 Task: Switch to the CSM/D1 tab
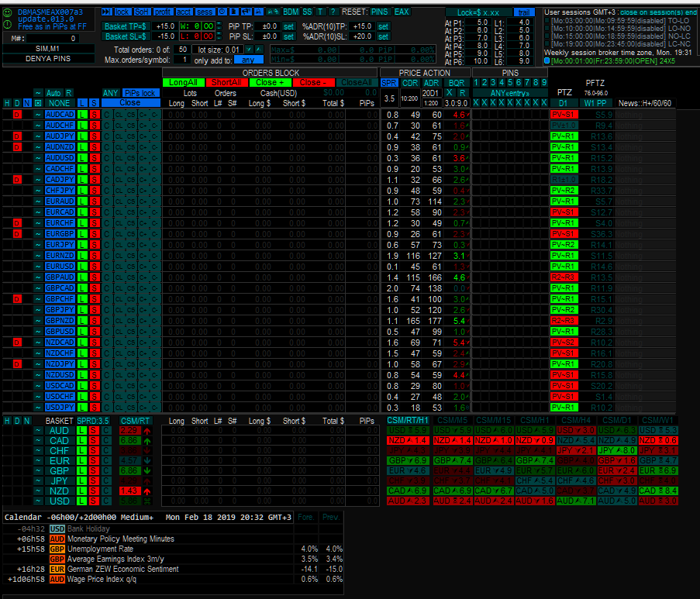617,421
